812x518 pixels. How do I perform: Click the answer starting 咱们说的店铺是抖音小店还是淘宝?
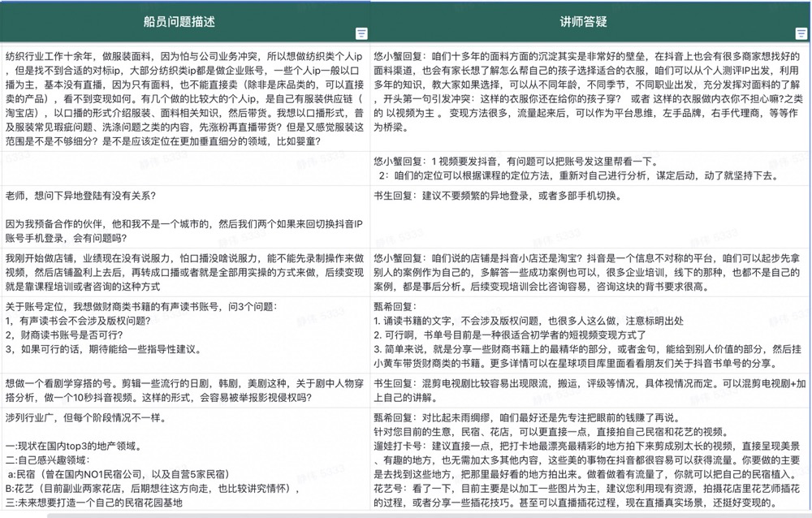coord(590,273)
